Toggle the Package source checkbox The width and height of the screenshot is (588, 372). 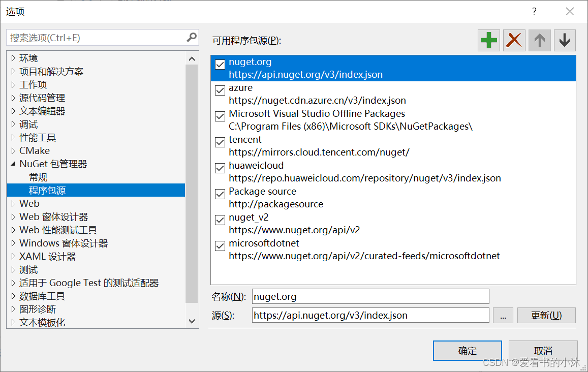pyautogui.click(x=220, y=194)
